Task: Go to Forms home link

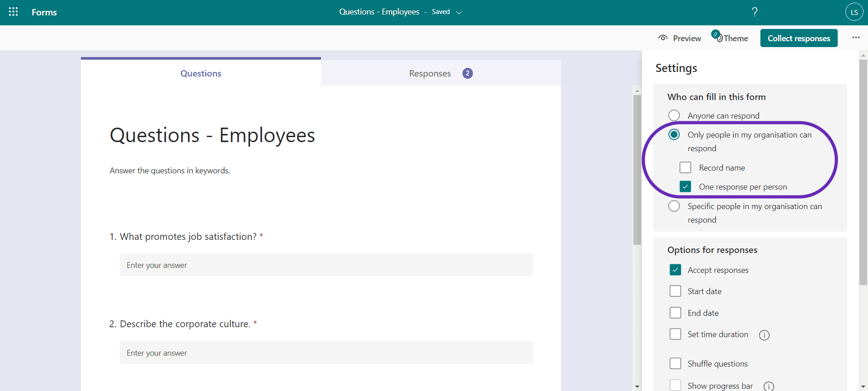Action: pos(44,12)
